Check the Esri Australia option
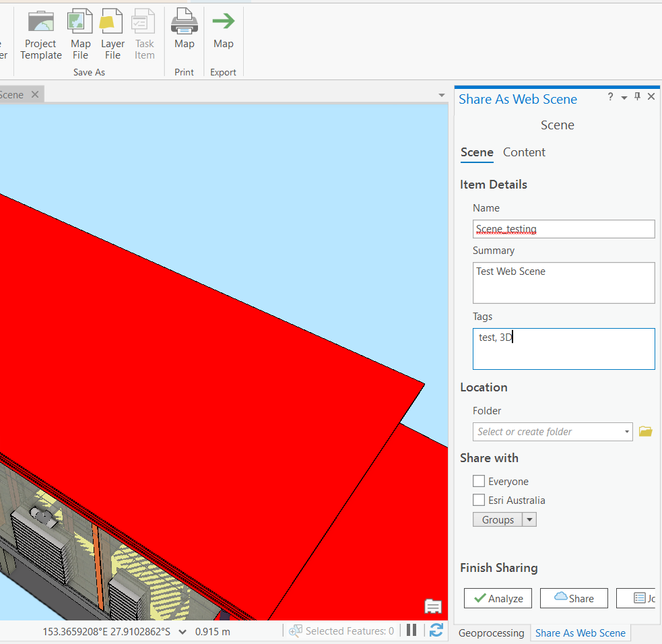 pyautogui.click(x=479, y=500)
